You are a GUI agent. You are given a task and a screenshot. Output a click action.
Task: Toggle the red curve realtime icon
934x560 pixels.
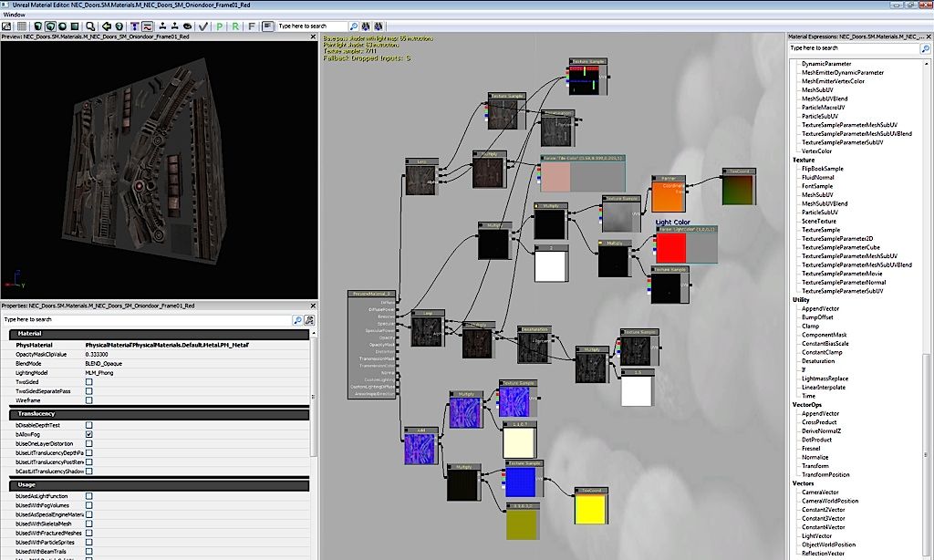pyautogui.click(x=147, y=26)
